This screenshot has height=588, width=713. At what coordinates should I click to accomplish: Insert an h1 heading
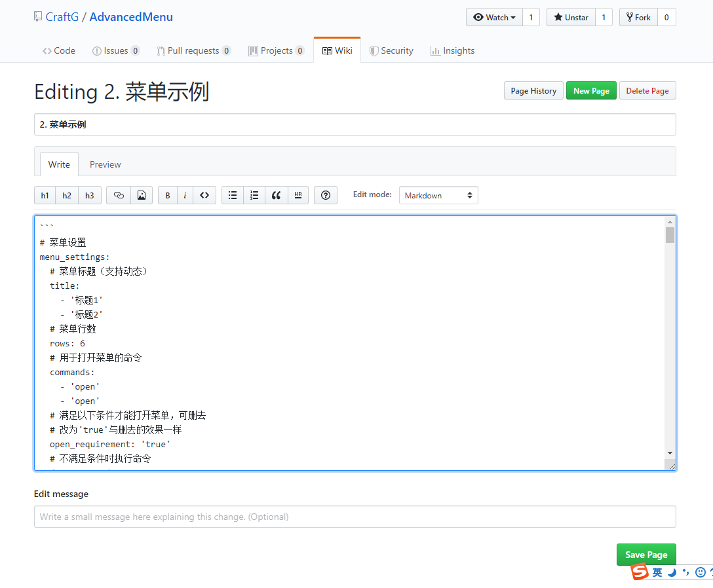click(x=45, y=195)
